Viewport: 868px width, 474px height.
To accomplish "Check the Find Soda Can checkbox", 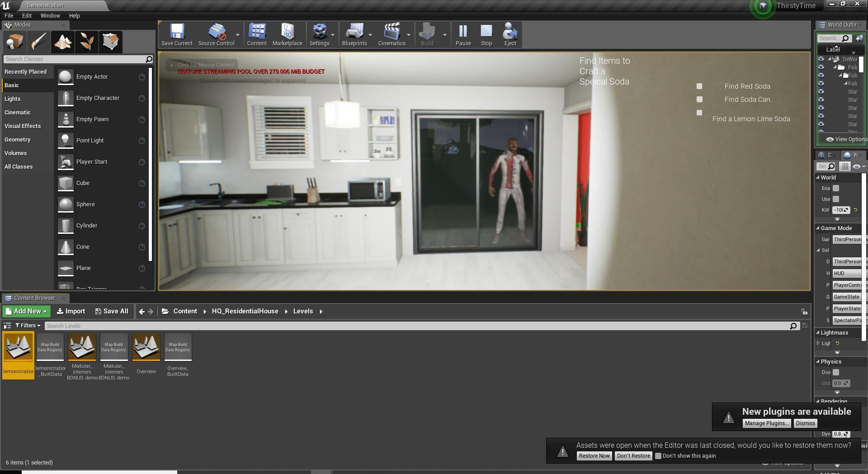I will (x=699, y=100).
